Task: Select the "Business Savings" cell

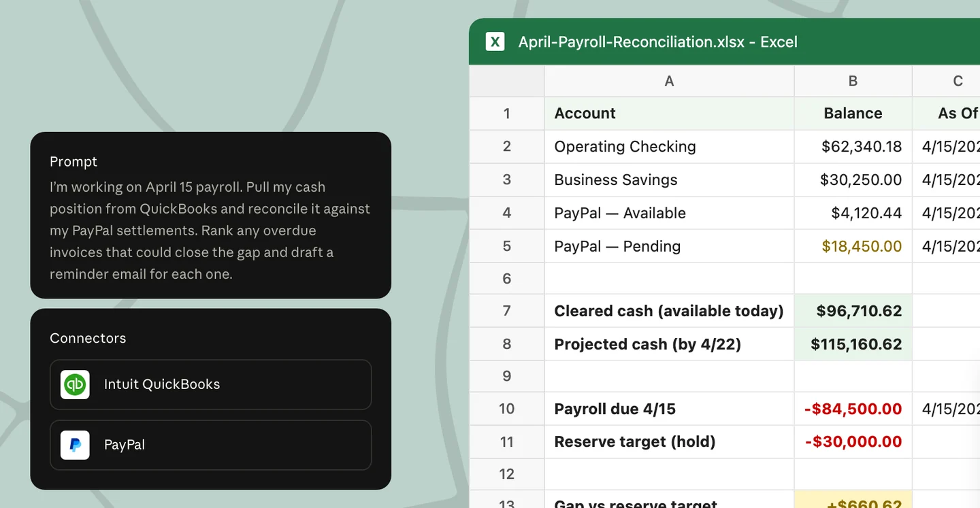Action: click(669, 180)
